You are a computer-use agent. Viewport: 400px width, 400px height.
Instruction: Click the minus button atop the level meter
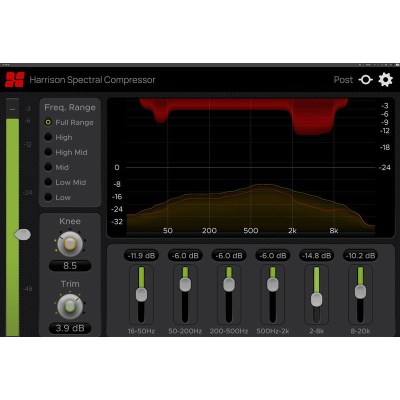coord(13,109)
